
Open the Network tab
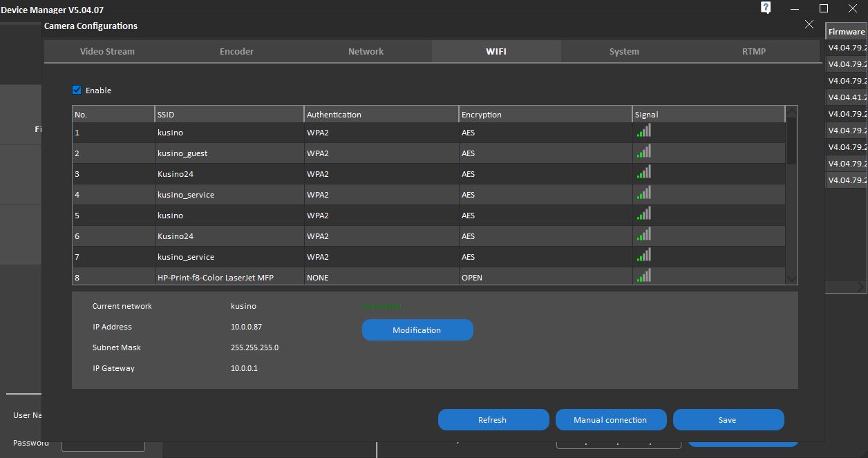point(366,51)
